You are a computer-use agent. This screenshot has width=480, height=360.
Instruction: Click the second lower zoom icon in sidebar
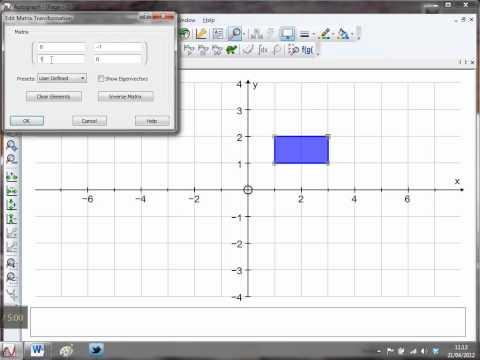tap(12, 277)
